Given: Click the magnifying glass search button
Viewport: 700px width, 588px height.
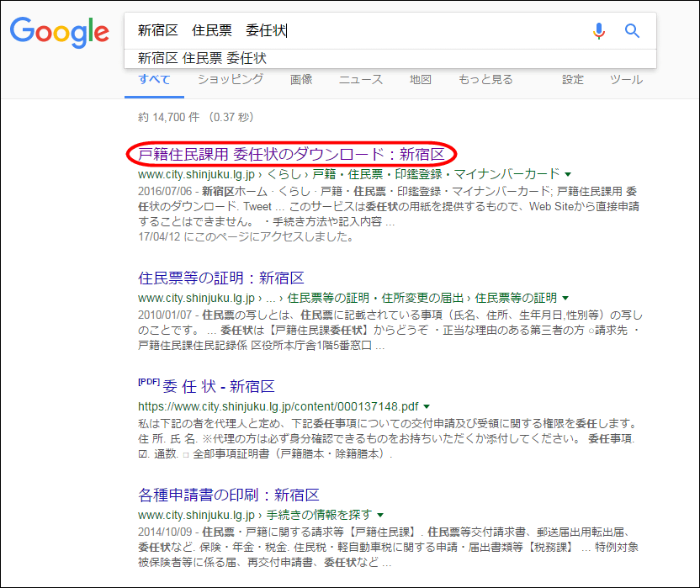Looking at the screenshot, I should coord(632,31).
